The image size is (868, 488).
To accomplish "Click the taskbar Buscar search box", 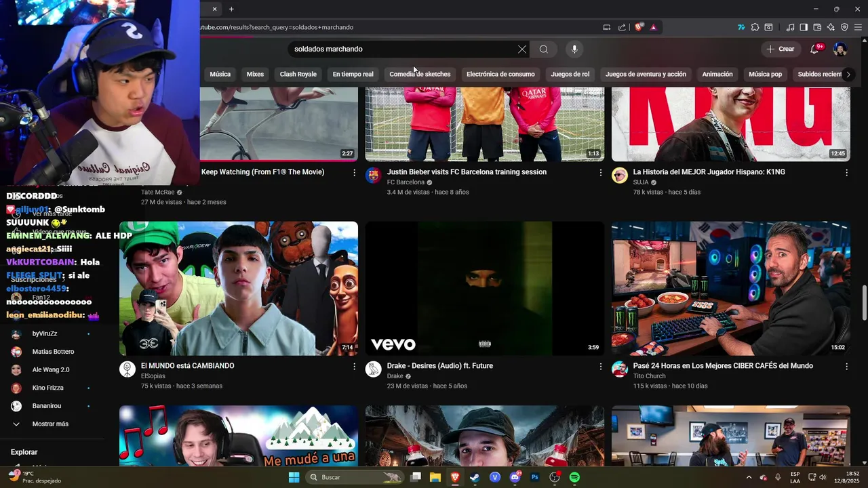I will [355, 477].
